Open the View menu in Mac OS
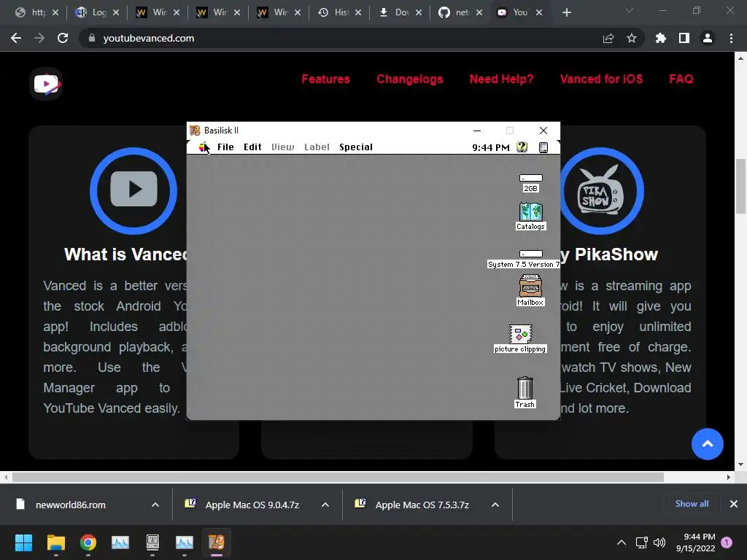 [282, 147]
